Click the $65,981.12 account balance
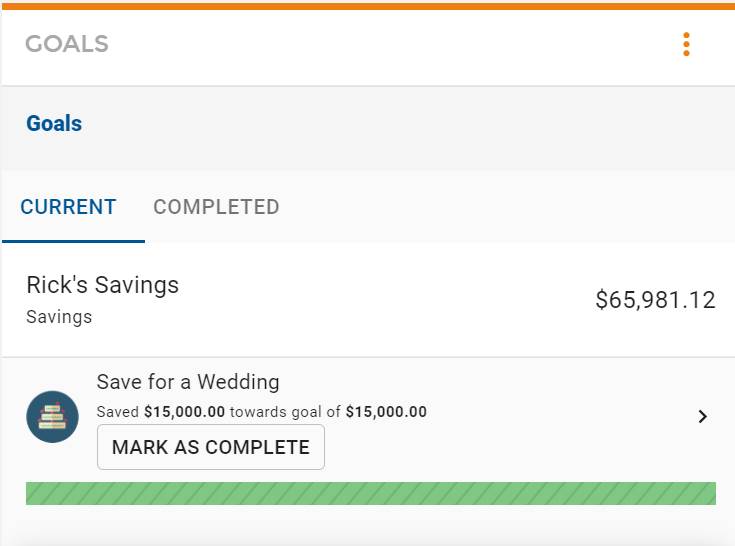 pos(655,300)
